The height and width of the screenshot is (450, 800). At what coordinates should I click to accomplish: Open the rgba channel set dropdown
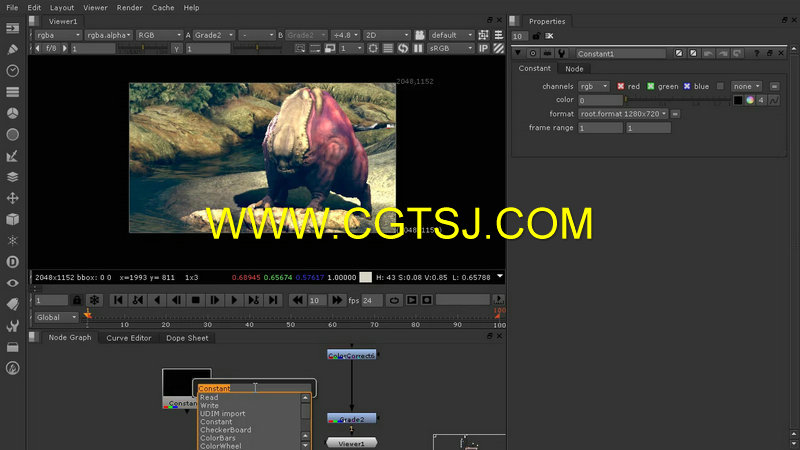tap(58, 35)
